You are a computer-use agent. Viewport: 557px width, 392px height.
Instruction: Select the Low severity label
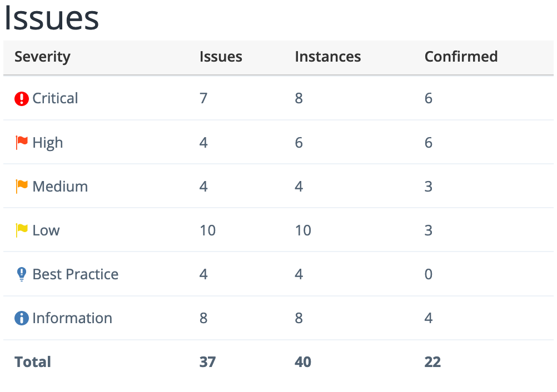46,230
